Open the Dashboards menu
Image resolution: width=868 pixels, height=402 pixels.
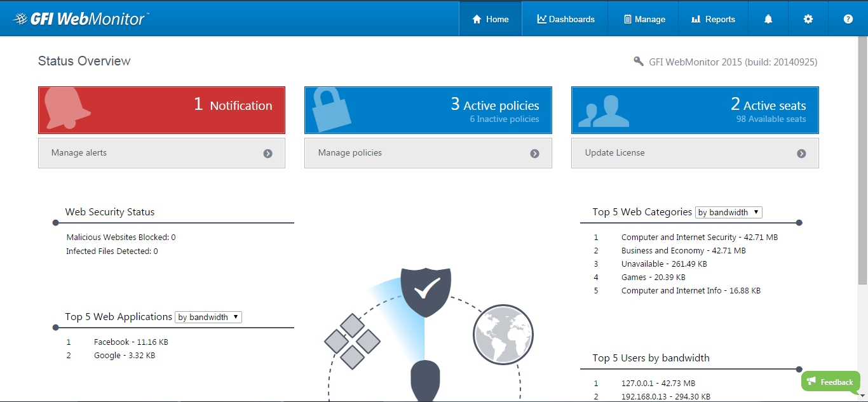[566, 19]
